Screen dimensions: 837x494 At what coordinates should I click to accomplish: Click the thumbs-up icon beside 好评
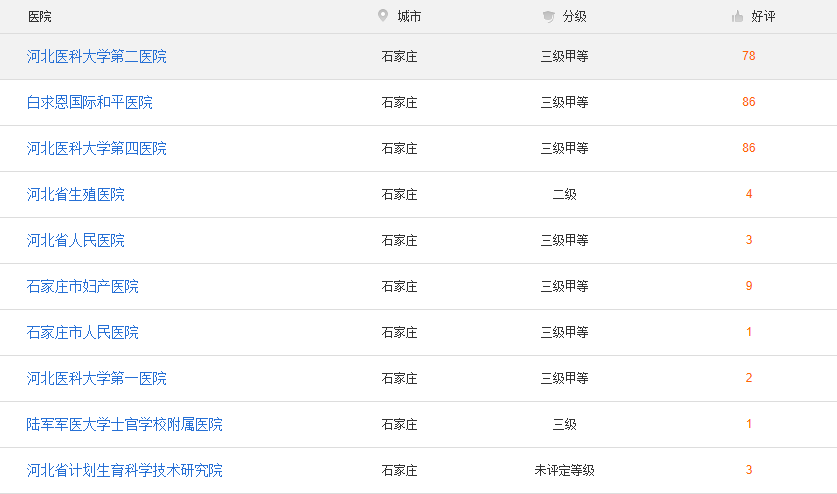click(737, 16)
